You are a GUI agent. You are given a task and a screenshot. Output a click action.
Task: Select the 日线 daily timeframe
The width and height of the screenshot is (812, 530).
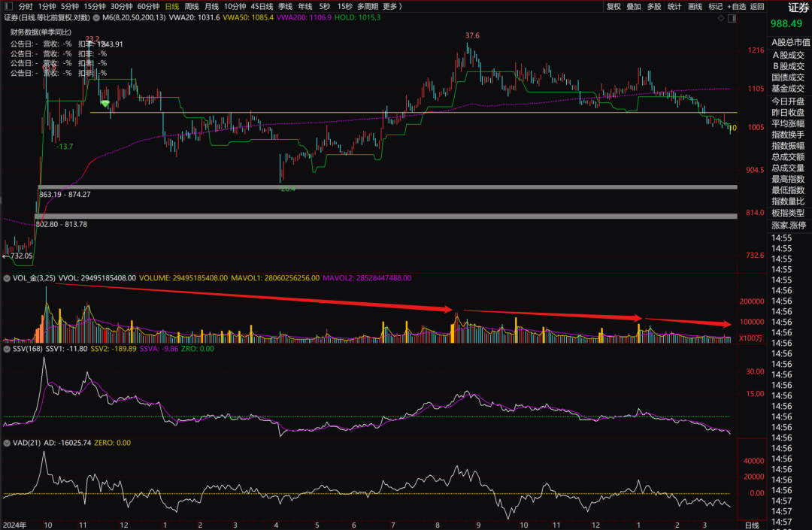point(172,7)
